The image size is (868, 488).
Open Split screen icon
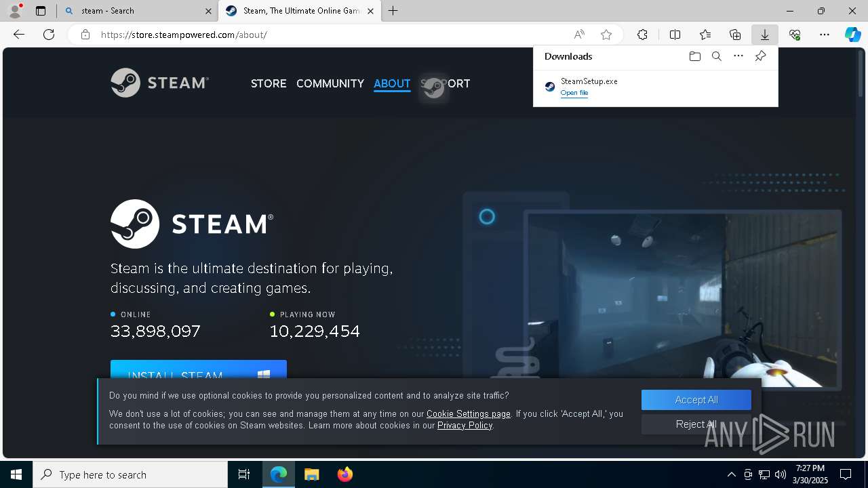pos(675,35)
